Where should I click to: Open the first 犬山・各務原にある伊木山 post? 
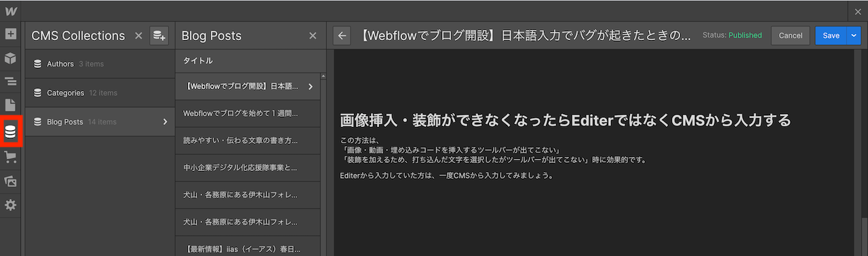click(248, 195)
